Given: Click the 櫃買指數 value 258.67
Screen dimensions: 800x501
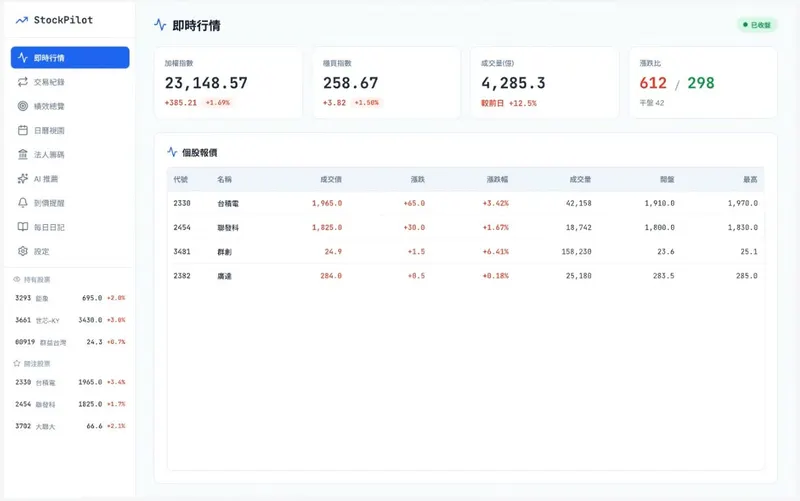Looking at the screenshot, I should tap(351, 83).
